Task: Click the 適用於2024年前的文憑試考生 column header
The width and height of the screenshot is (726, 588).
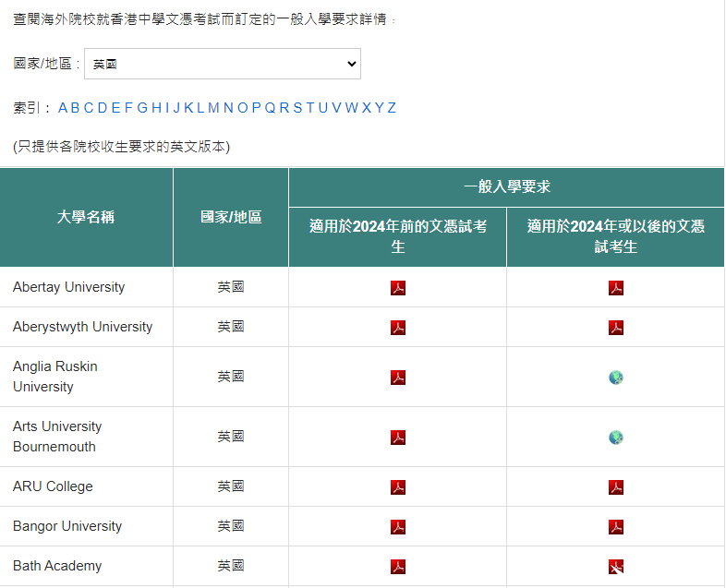Action: pos(398,237)
